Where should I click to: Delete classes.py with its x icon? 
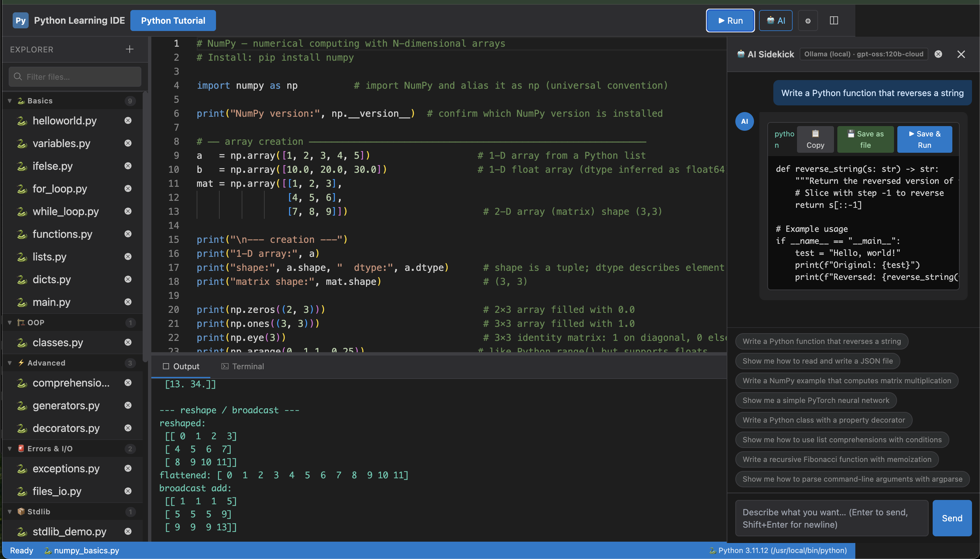(128, 342)
